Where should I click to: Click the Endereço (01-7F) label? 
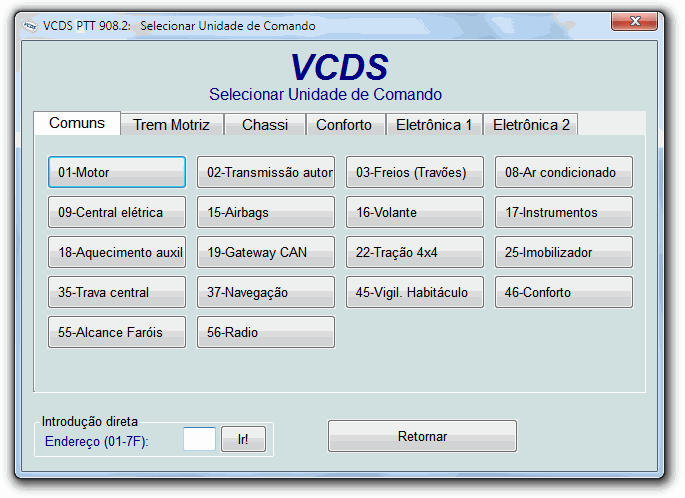(x=97, y=442)
